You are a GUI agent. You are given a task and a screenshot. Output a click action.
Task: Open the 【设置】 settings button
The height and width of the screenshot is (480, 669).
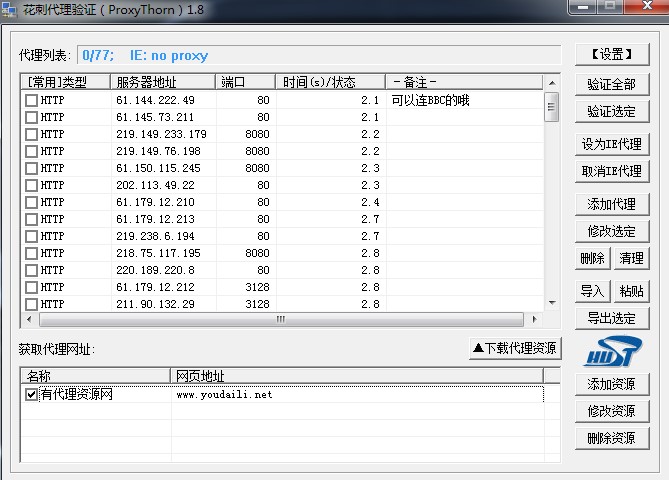[x=612, y=55]
